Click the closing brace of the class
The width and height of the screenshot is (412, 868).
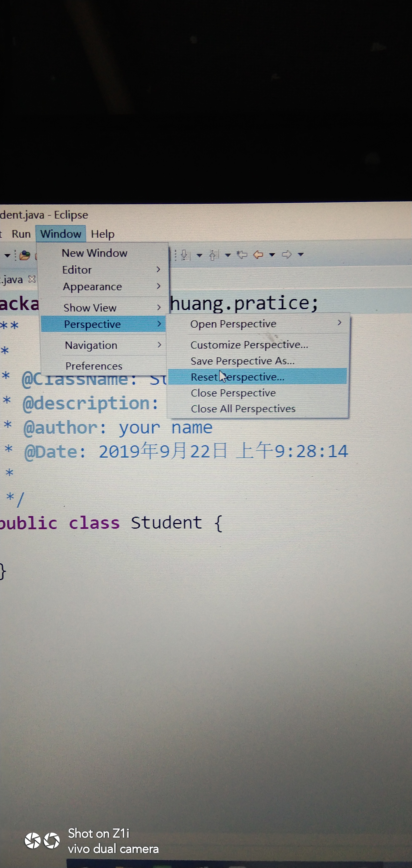[3, 571]
